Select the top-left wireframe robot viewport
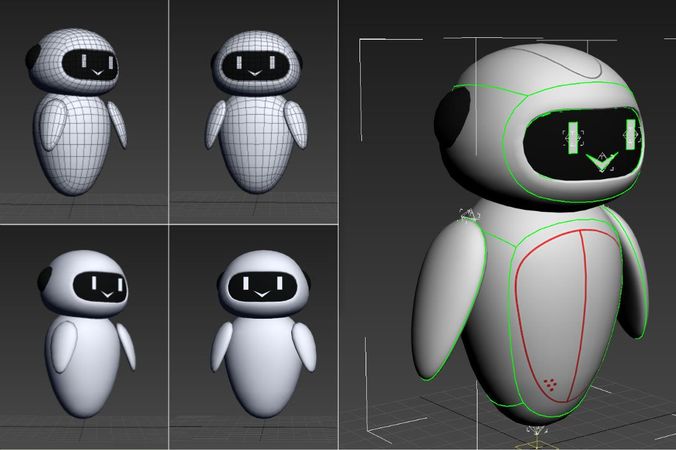Viewport: 676px width, 450px height. coord(84,110)
